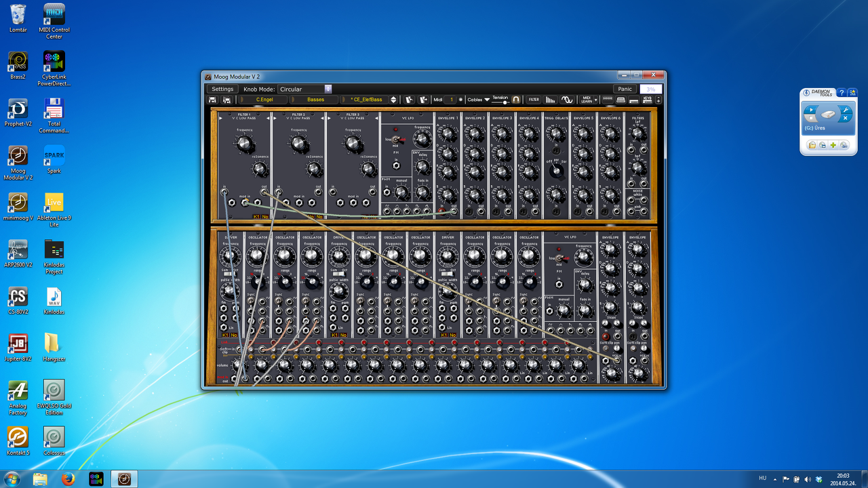The image size is (868, 488).
Task: Click the Save preset floppy icon
Action: pyautogui.click(x=212, y=100)
